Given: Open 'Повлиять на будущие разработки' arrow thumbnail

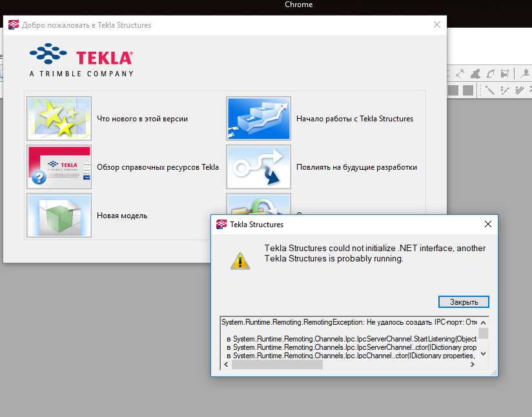Looking at the screenshot, I should pos(258,167).
